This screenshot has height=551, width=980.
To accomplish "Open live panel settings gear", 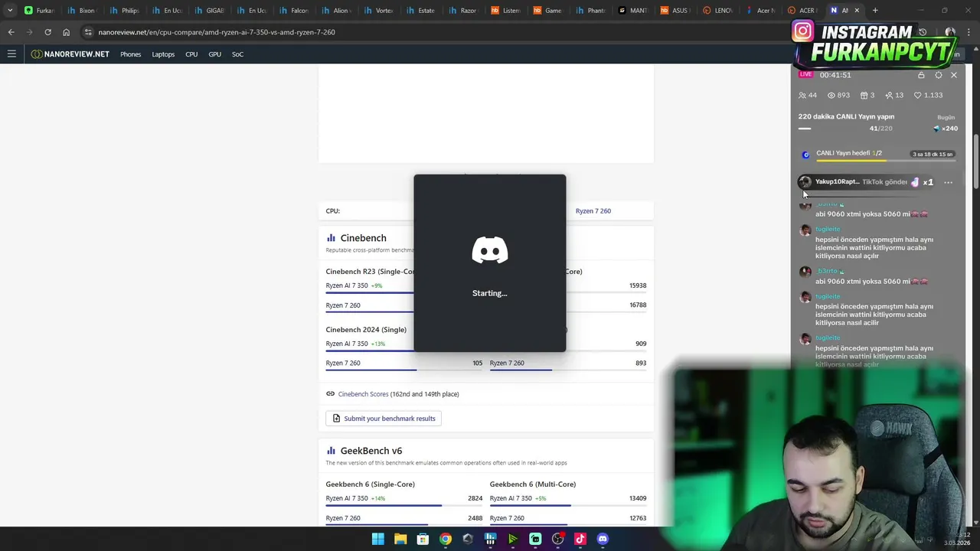I will pos(939,75).
